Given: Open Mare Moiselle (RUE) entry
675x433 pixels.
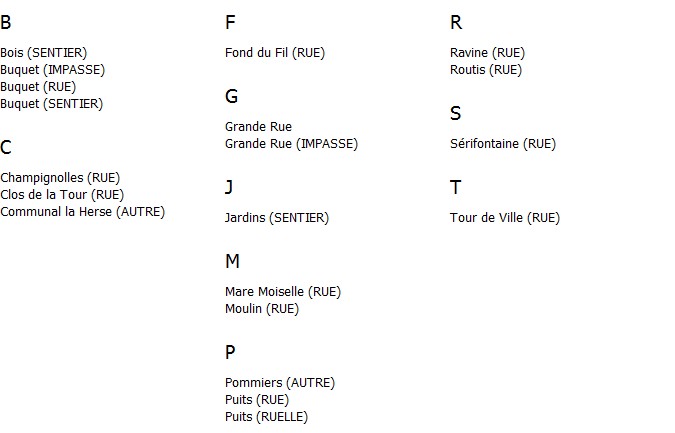Looking at the screenshot, I should 283,292.
